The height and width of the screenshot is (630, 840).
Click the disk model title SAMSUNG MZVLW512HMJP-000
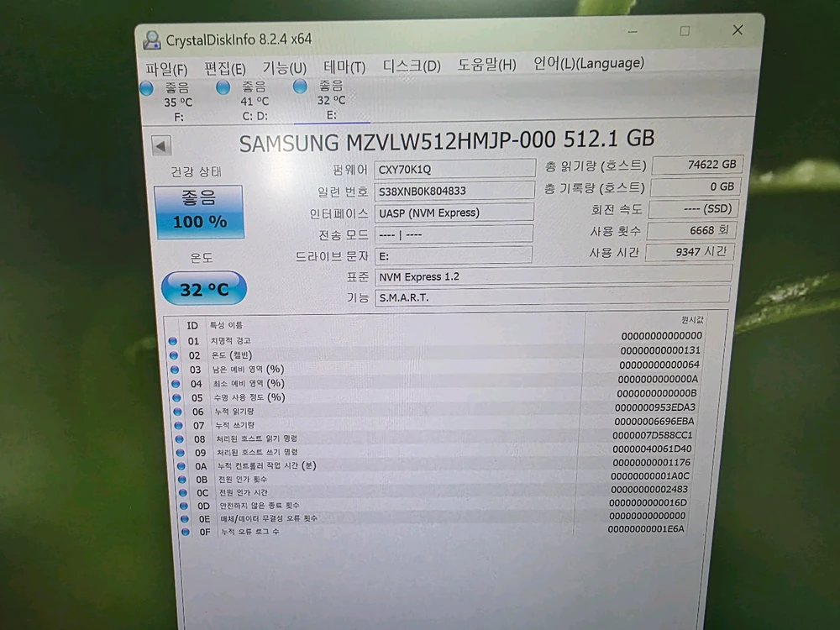397,142
